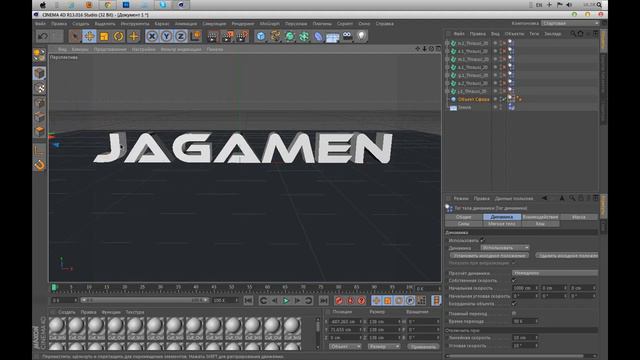
Task: Select the Земля object
Action: click(x=464, y=107)
